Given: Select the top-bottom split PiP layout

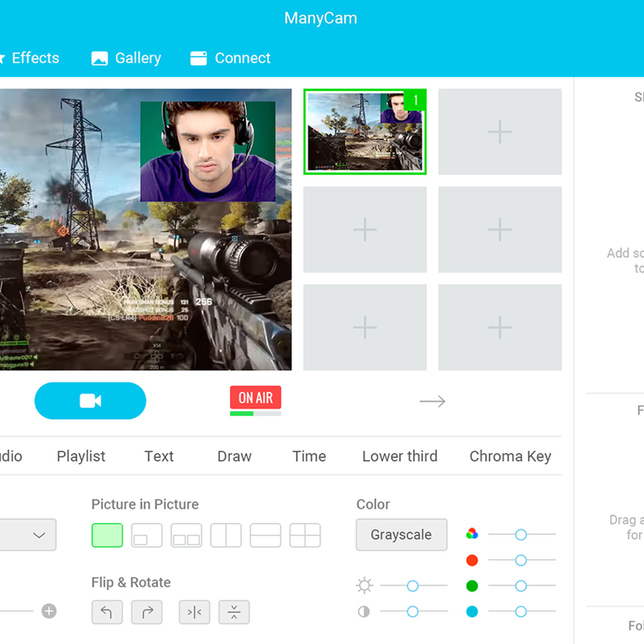Looking at the screenshot, I should tap(265, 535).
